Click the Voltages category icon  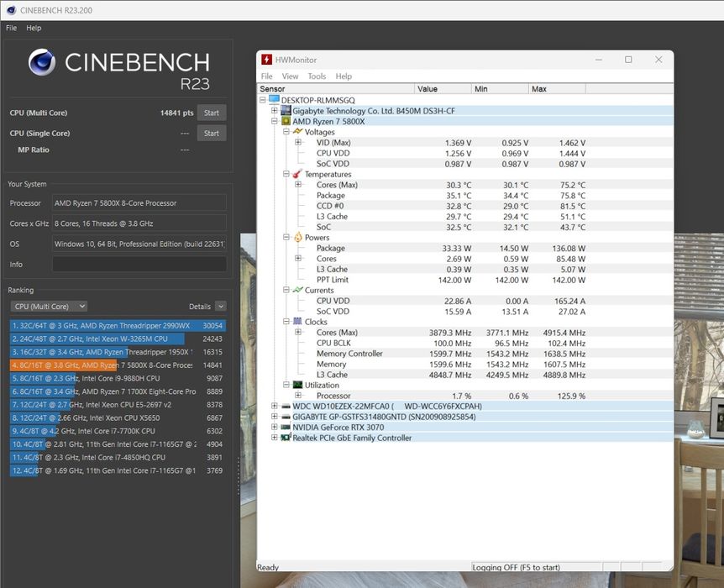pos(298,132)
